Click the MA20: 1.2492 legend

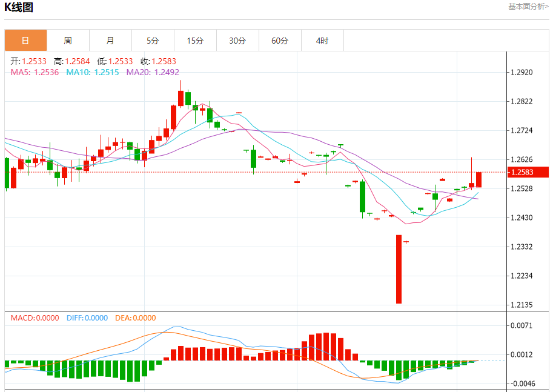[x=153, y=72]
